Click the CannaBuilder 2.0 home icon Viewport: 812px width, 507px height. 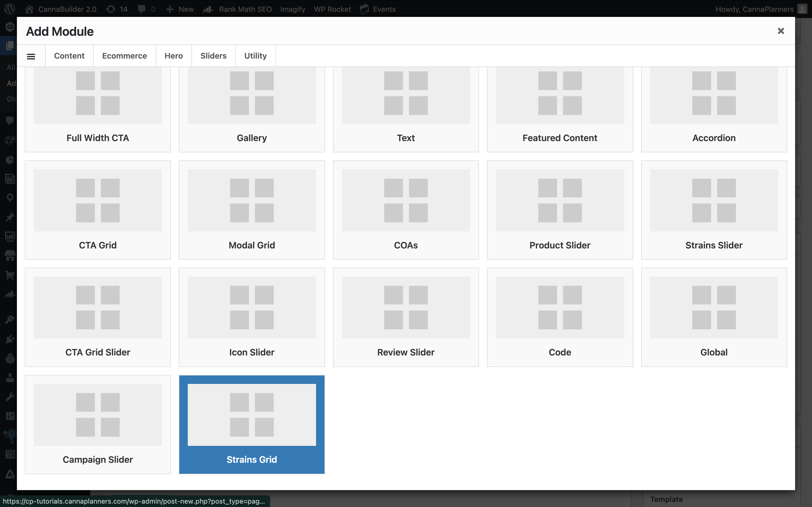[30, 9]
